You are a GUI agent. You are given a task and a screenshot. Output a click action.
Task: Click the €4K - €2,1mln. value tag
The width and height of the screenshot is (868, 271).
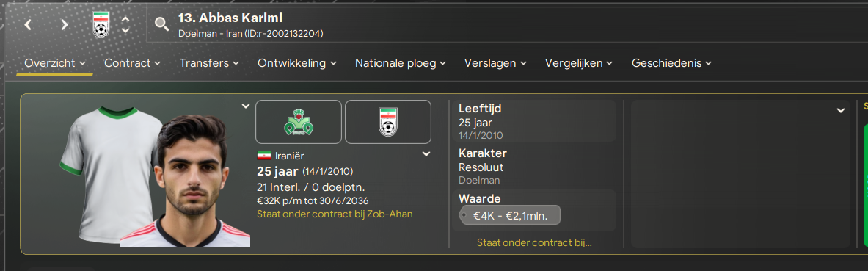[x=510, y=215]
